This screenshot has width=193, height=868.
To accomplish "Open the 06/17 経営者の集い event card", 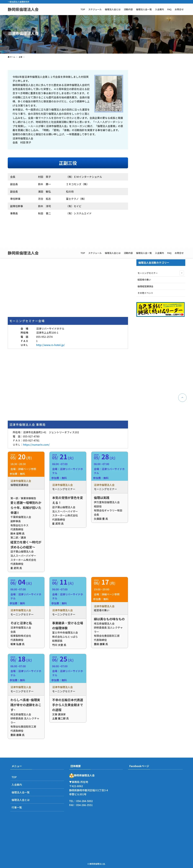I will click(x=110, y=613).
